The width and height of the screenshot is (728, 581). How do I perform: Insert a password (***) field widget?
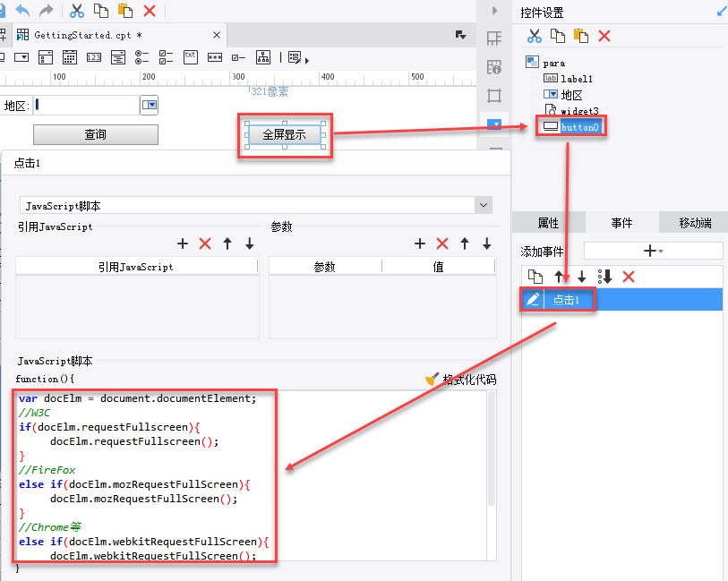tap(215, 57)
